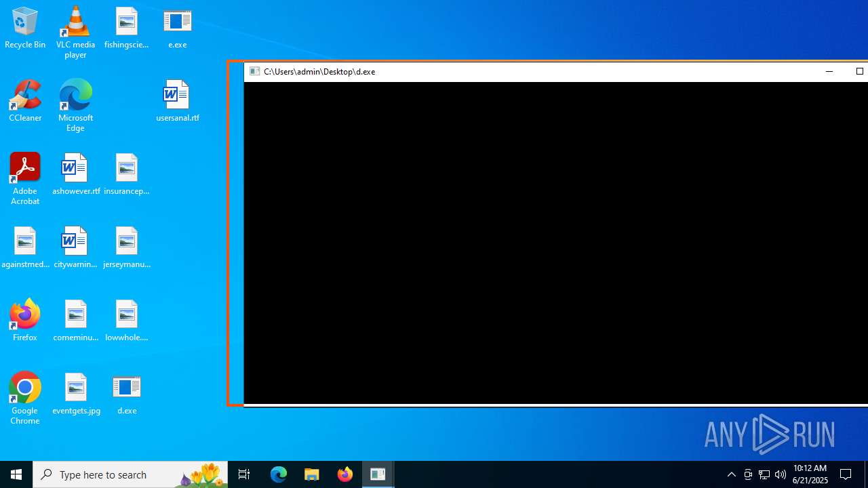The width and height of the screenshot is (868, 488).
Task: Select the Firefox desktop shortcut
Action: [25, 321]
